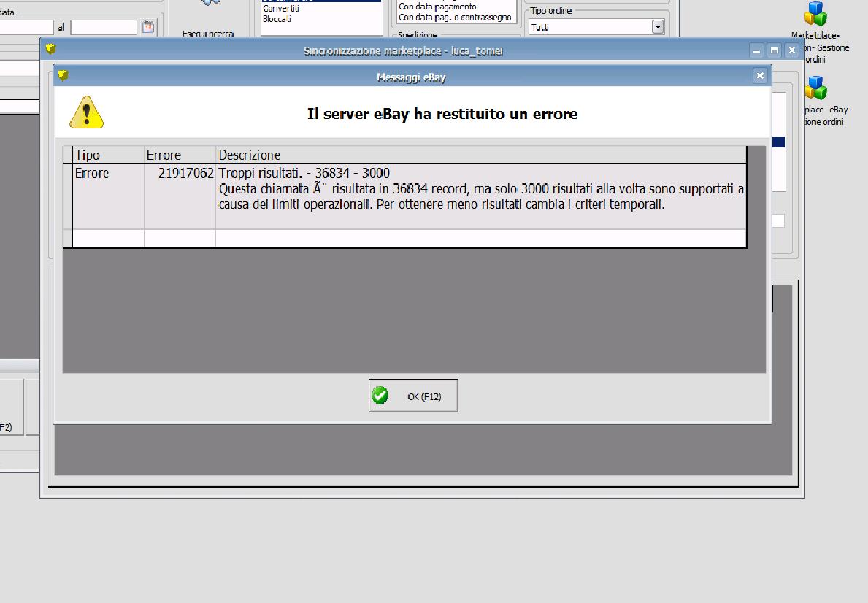Select 'Con data pag. o contrassegno' entry
The height and width of the screenshot is (603, 868).
tap(455, 18)
